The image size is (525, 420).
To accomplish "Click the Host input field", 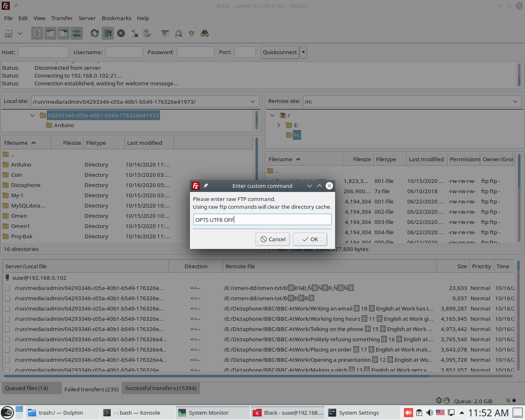I will coord(43,52).
